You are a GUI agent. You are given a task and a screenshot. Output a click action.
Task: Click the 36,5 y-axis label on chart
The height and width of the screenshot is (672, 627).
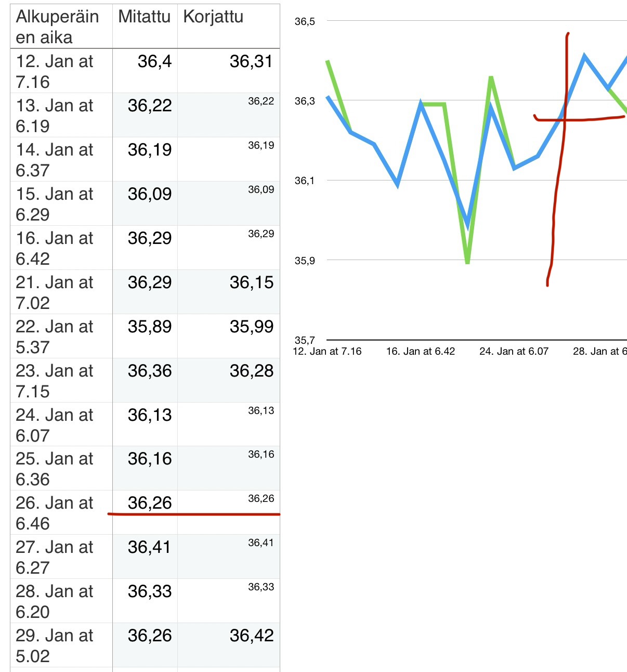click(x=305, y=21)
